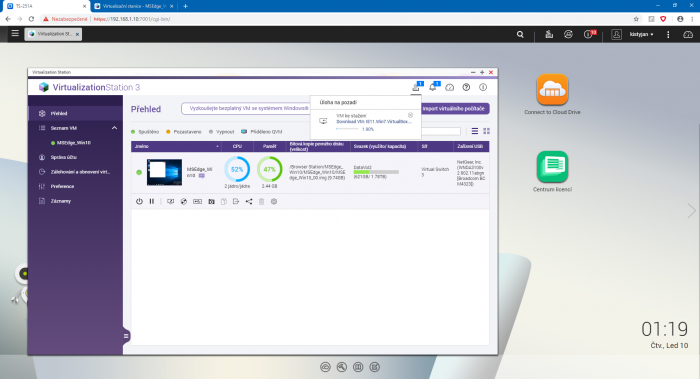Take a VM snapshot with camera icon

211,201
